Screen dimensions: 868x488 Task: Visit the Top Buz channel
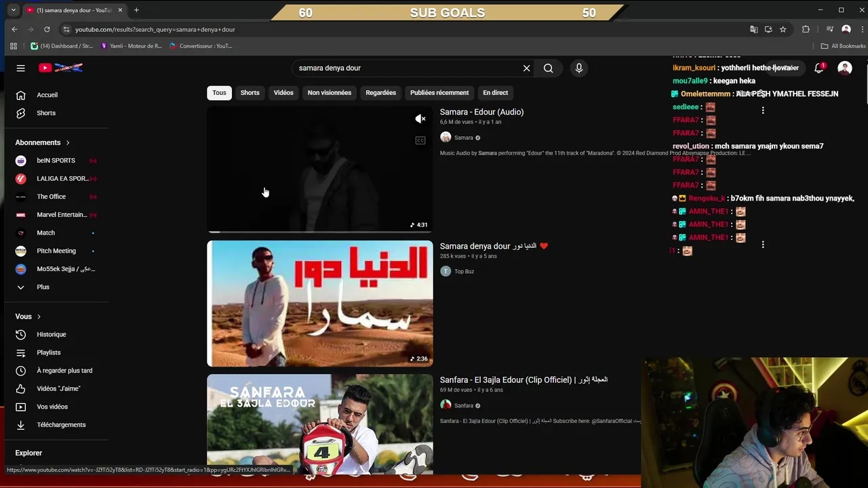[x=464, y=272]
